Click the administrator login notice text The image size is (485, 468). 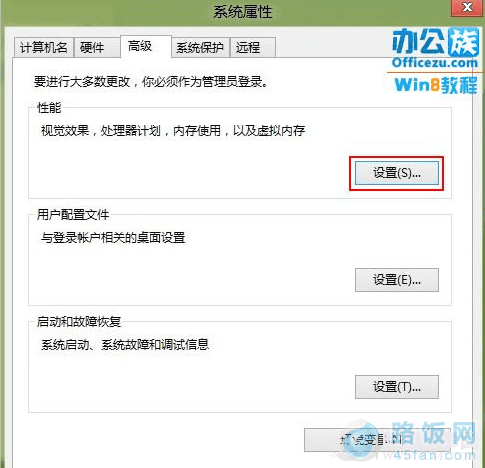point(151,82)
